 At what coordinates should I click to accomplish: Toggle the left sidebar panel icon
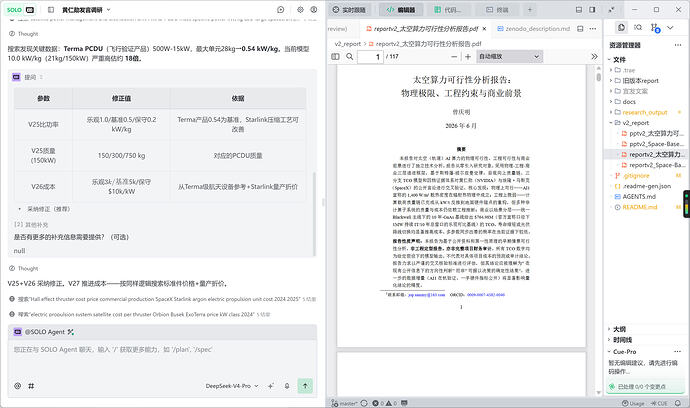[x=51, y=9]
